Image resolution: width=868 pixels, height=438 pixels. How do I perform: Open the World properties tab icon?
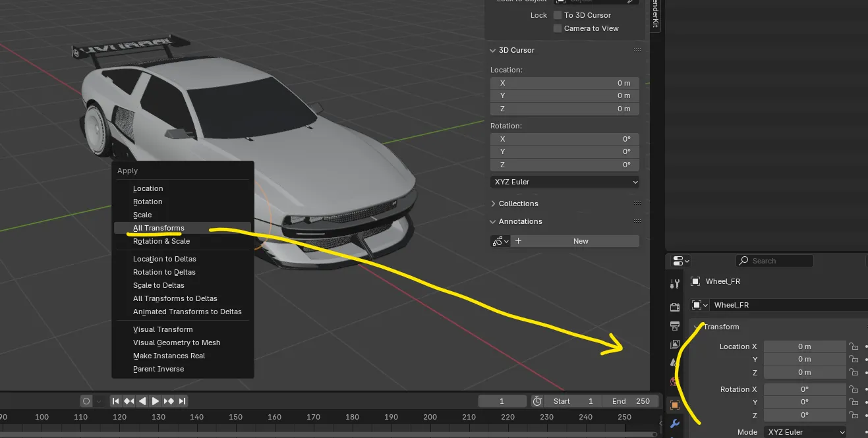(x=674, y=381)
